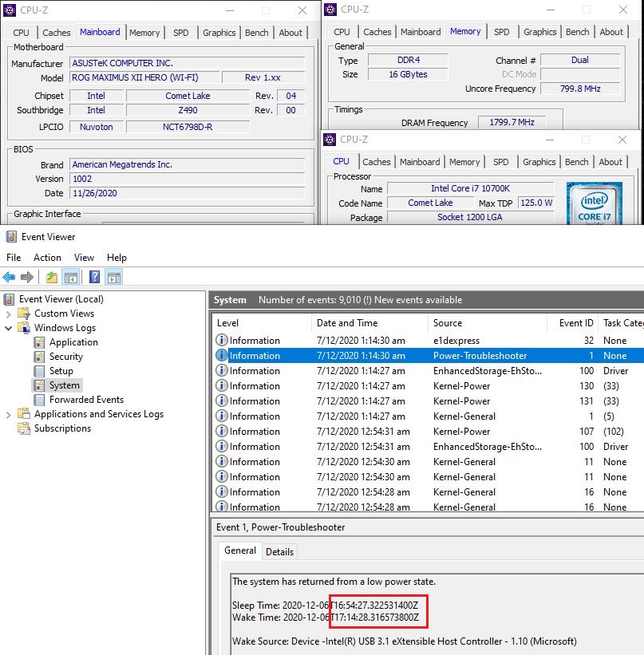Open the Help menu in Event Viewer
The height and width of the screenshot is (655, 644).
pyautogui.click(x=117, y=258)
